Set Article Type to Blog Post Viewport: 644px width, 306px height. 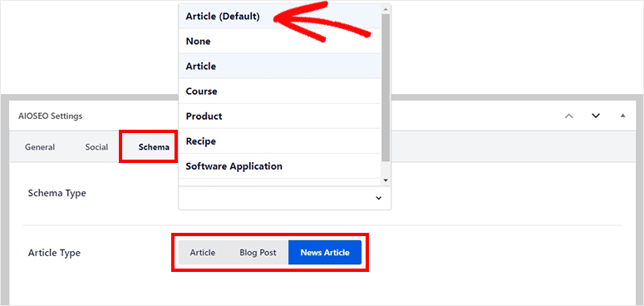coord(258,253)
